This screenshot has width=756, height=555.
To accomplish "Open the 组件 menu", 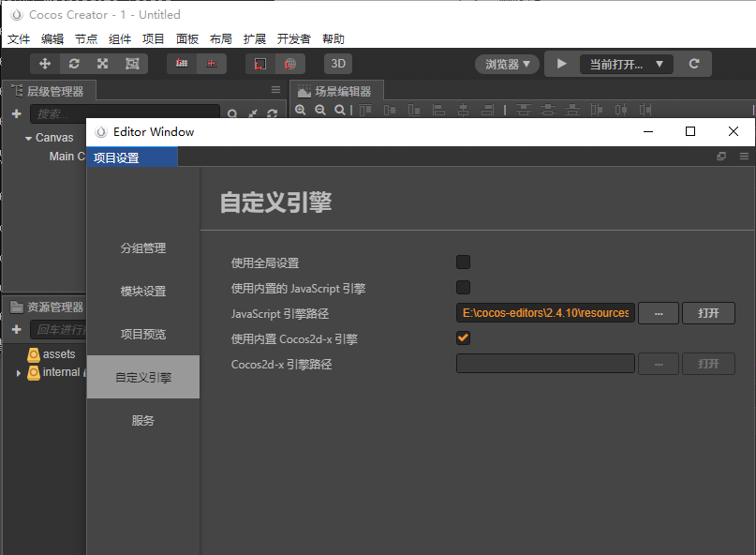I will (120, 39).
